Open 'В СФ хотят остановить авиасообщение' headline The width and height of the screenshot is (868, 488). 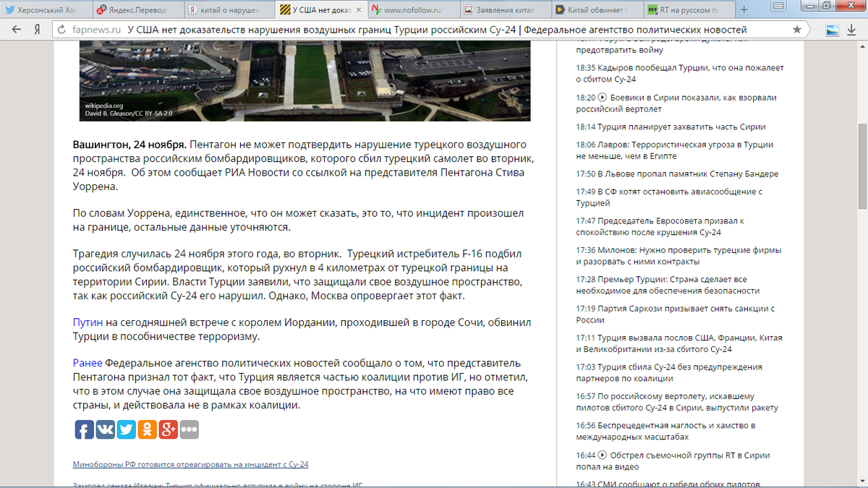pyautogui.click(x=670, y=197)
